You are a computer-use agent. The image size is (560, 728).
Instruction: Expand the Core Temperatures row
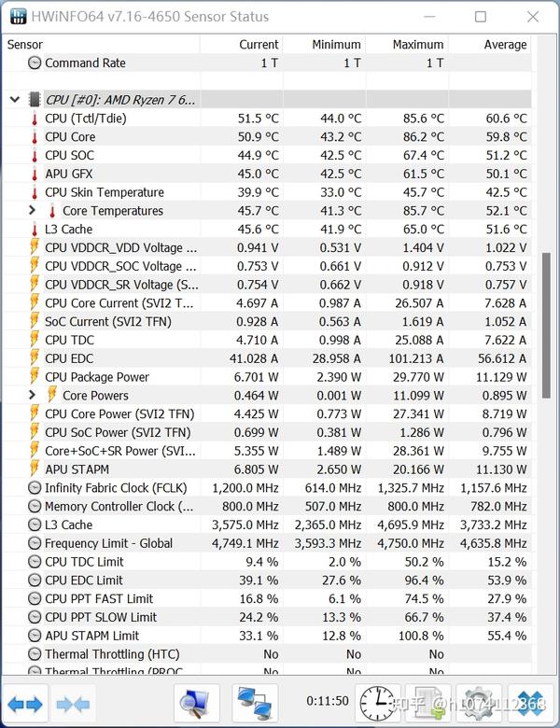coord(34,211)
